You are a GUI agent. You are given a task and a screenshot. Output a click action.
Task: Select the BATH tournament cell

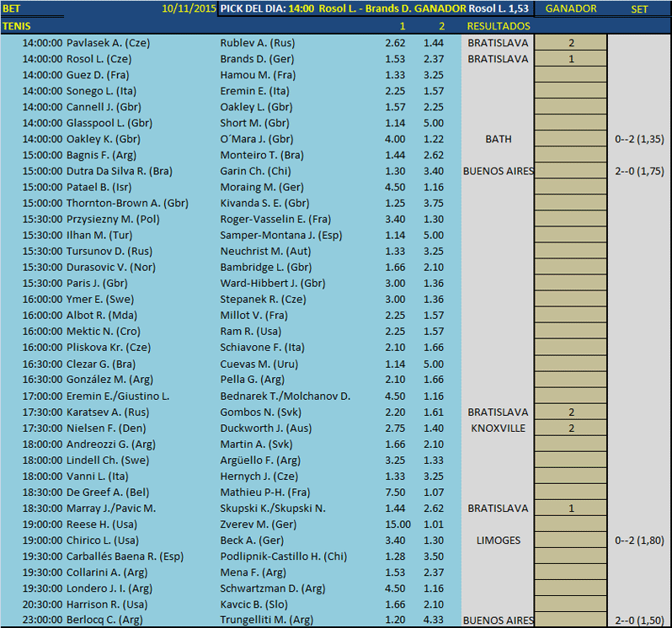click(498, 139)
